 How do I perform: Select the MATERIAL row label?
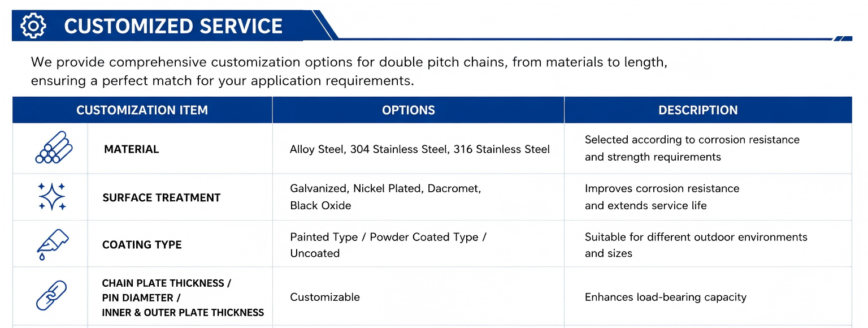132,149
